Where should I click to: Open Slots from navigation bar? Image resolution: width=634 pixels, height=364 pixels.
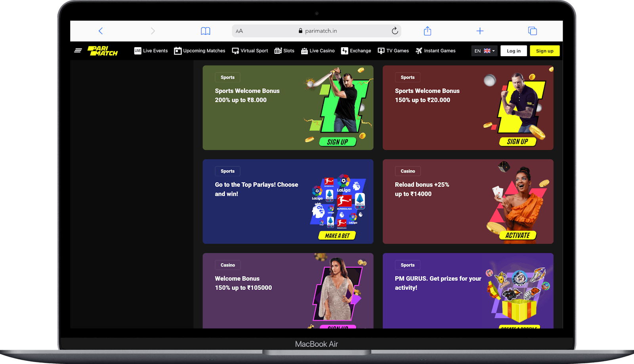point(285,51)
